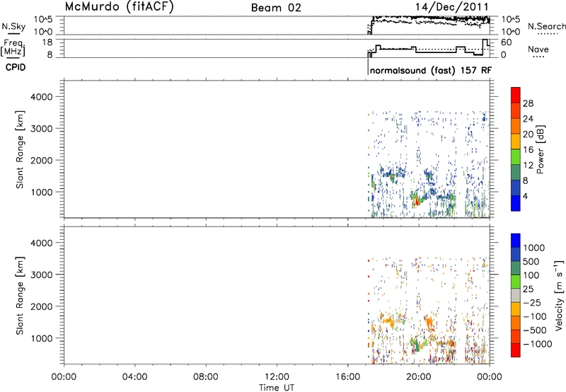Click the "08:00" time axis tick

(x=205, y=377)
